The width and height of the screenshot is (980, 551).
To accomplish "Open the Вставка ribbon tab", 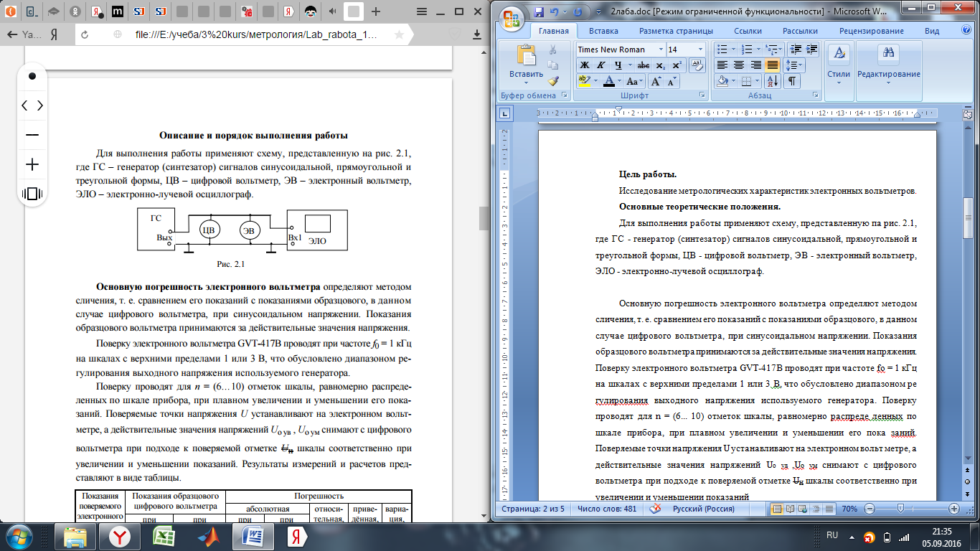I will point(603,31).
